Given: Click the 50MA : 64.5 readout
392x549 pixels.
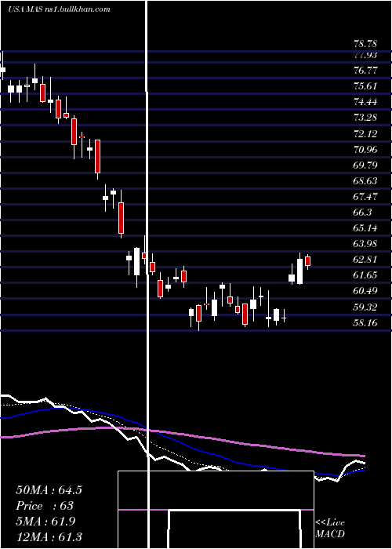Looking at the screenshot, I should pos(49,490).
